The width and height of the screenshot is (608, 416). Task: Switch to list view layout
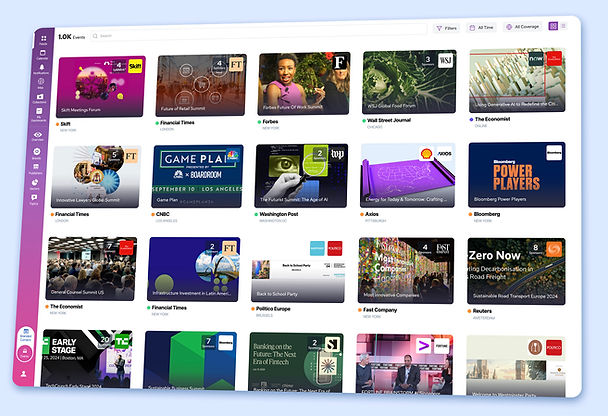(563, 26)
